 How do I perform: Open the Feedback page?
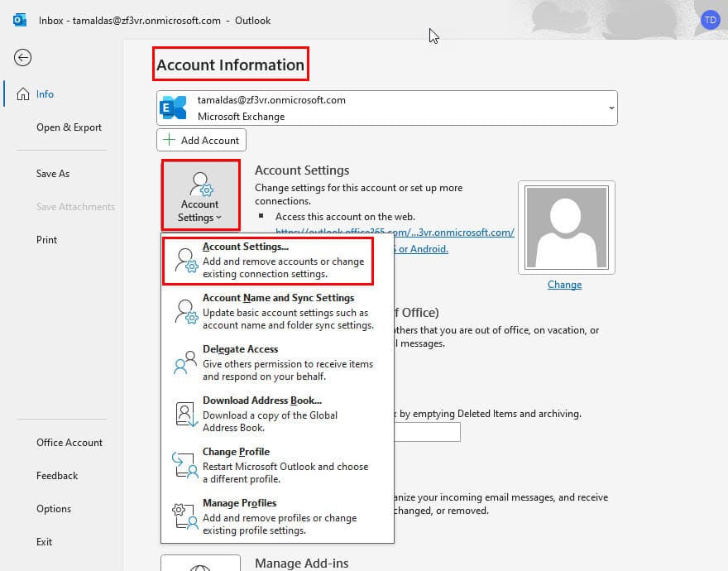point(57,476)
